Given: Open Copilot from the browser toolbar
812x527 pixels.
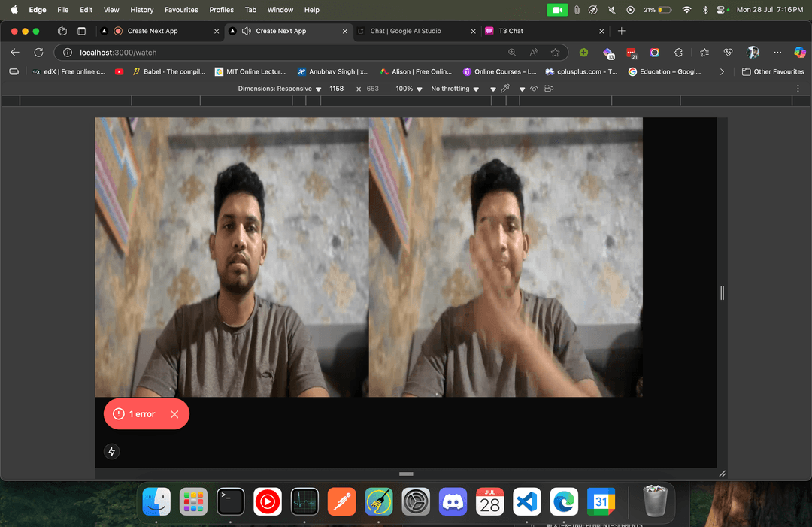Looking at the screenshot, I should [800, 53].
